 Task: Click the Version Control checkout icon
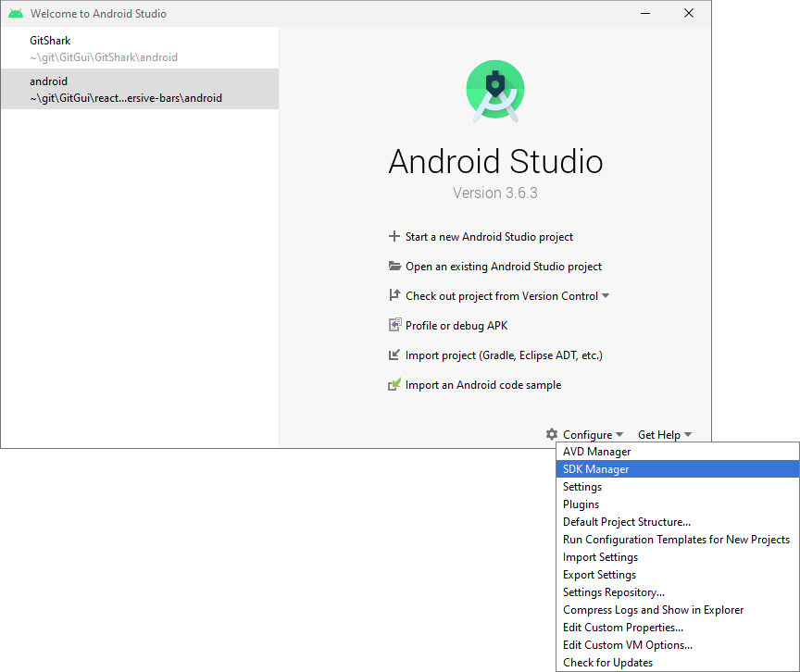pos(394,295)
